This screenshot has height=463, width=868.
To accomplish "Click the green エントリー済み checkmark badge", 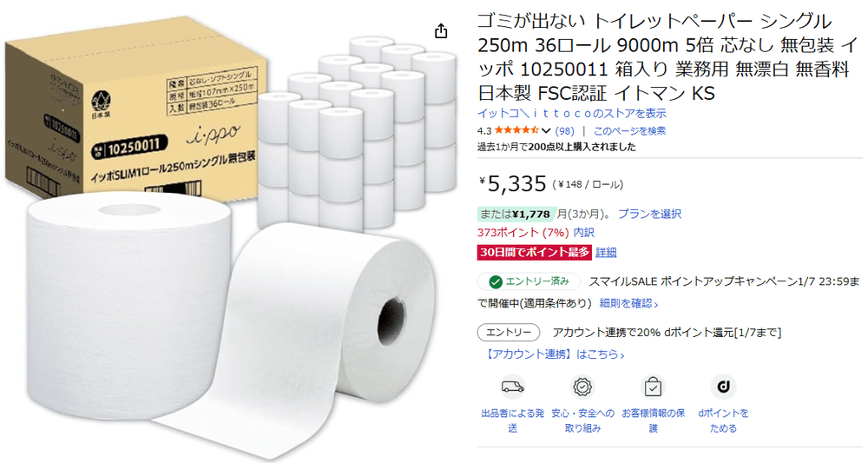I will 529,281.
